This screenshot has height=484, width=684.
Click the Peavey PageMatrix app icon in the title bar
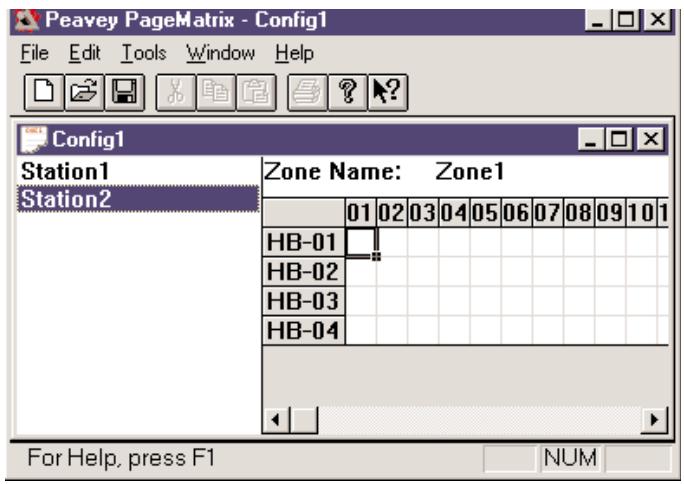pos(27,20)
